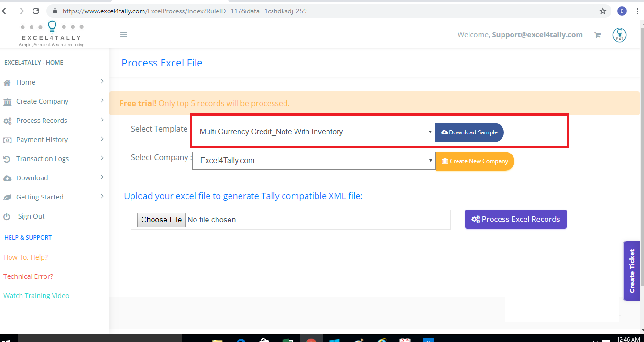This screenshot has height=342, width=644.
Task: Click the 'EXCEL4TALLY - HOME' sidebar heading
Action: [33, 63]
